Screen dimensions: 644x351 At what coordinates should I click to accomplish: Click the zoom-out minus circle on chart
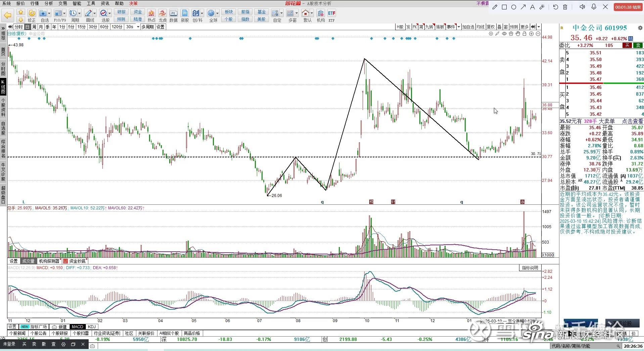click(538, 34)
